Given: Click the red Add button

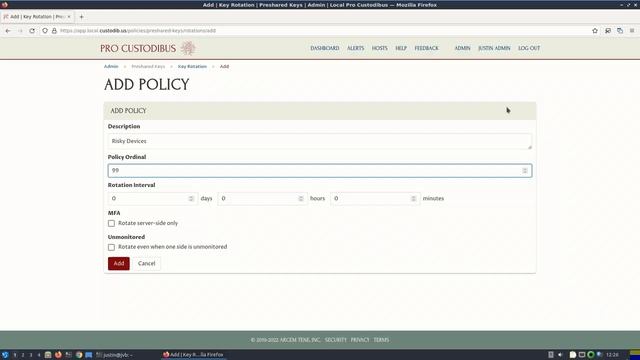Looking at the screenshot, I should pyautogui.click(x=119, y=263).
